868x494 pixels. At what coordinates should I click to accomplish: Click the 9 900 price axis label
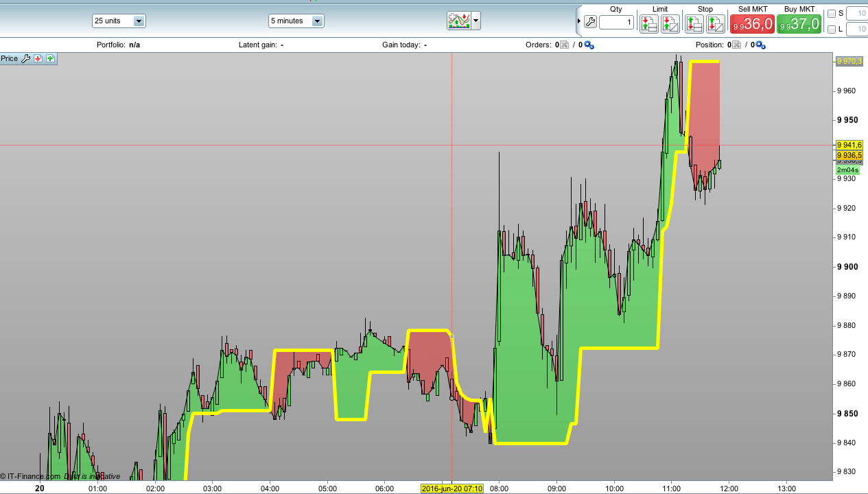tap(847, 267)
